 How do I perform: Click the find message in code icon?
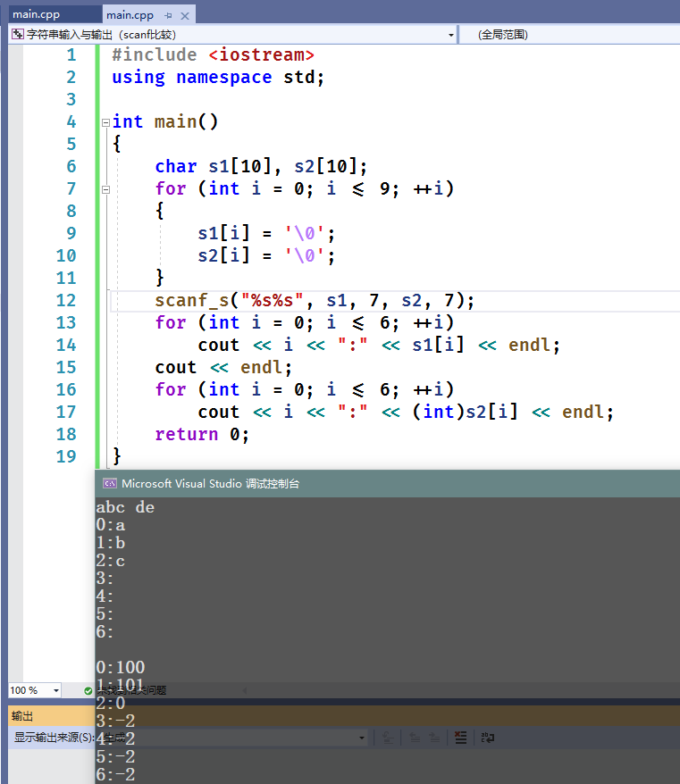click(x=388, y=738)
